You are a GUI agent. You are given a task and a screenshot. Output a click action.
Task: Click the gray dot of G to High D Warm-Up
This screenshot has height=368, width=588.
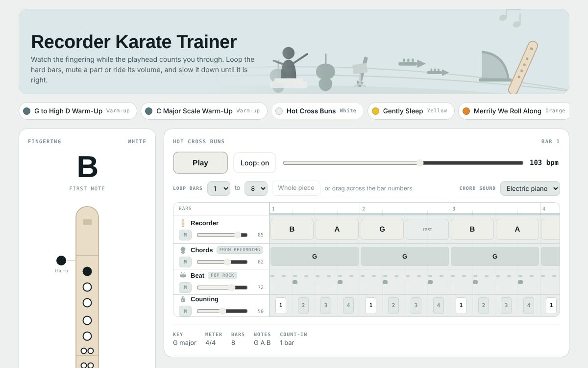click(27, 111)
